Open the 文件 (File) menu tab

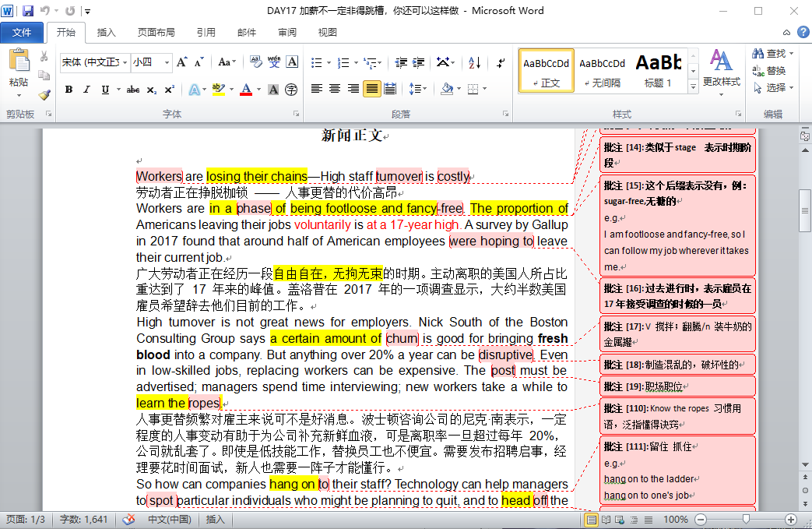pyautogui.click(x=22, y=33)
